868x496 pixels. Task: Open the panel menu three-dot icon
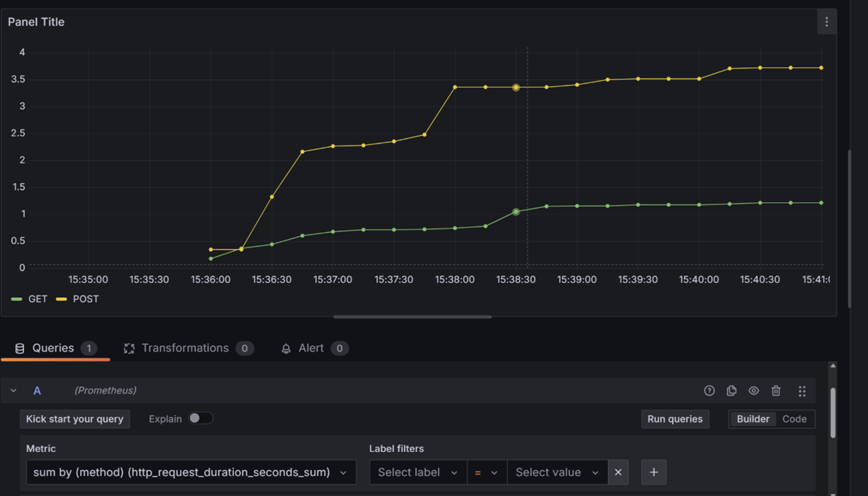click(x=827, y=22)
